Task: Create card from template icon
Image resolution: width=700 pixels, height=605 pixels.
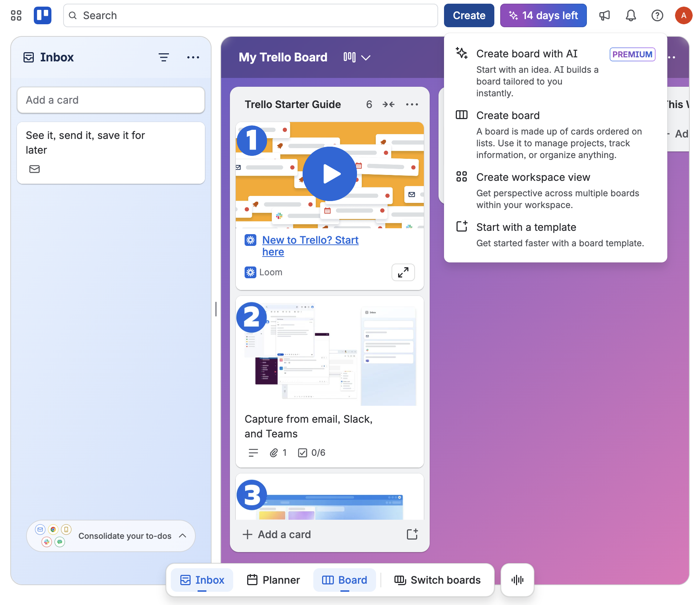Action: coord(412,534)
